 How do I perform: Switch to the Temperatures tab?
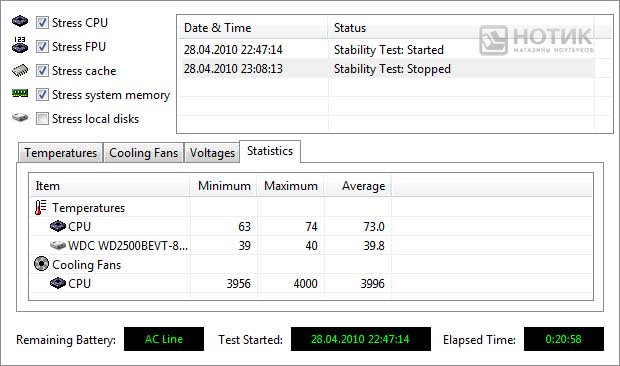tap(60, 153)
